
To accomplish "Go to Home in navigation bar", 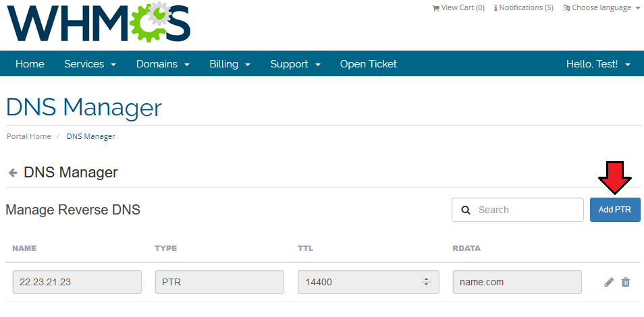I will pos(30,64).
